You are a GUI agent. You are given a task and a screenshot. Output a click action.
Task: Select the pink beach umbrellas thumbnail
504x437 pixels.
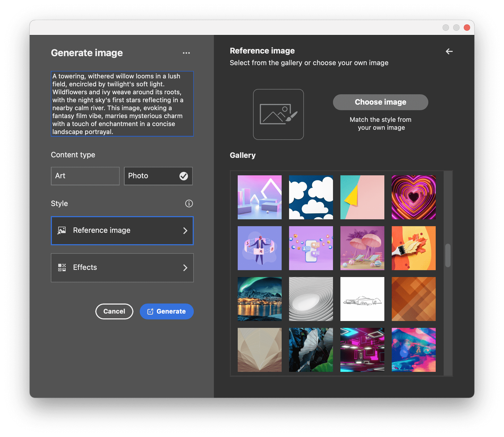(362, 248)
